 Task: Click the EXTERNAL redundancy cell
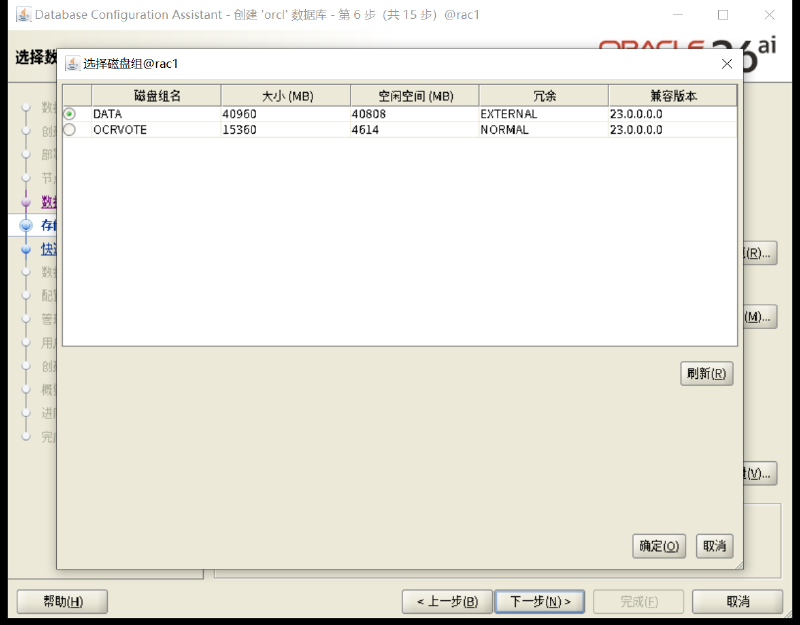pyautogui.click(x=544, y=114)
